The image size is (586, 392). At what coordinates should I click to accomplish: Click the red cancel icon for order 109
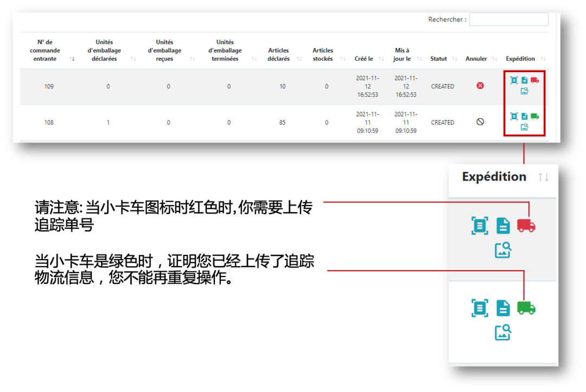pyautogui.click(x=480, y=86)
